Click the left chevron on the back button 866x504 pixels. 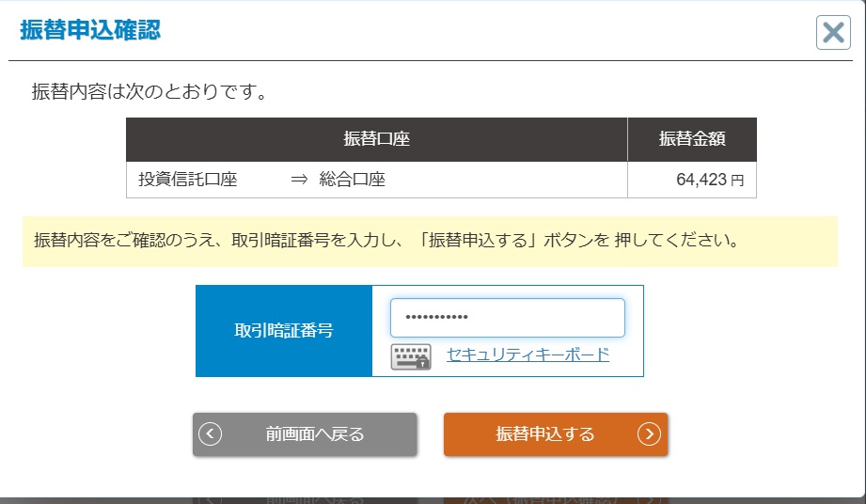211,434
